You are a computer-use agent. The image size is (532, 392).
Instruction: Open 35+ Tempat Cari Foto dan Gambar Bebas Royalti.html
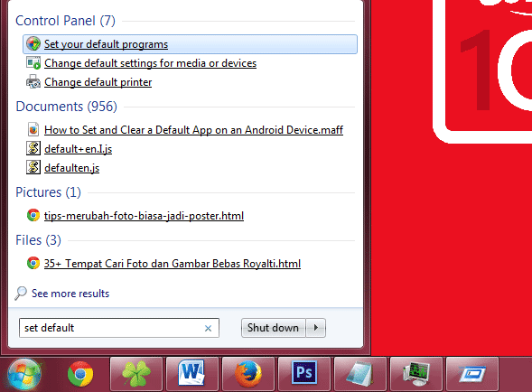coord(173,264)
